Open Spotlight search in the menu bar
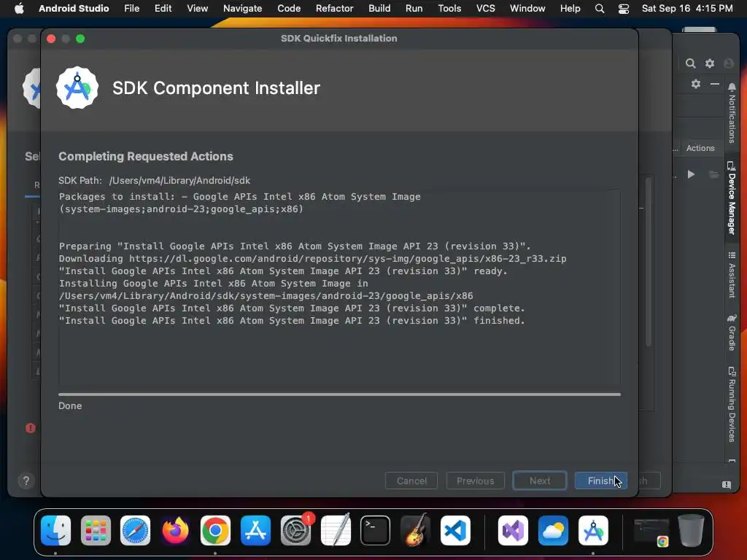 point(600,9)
